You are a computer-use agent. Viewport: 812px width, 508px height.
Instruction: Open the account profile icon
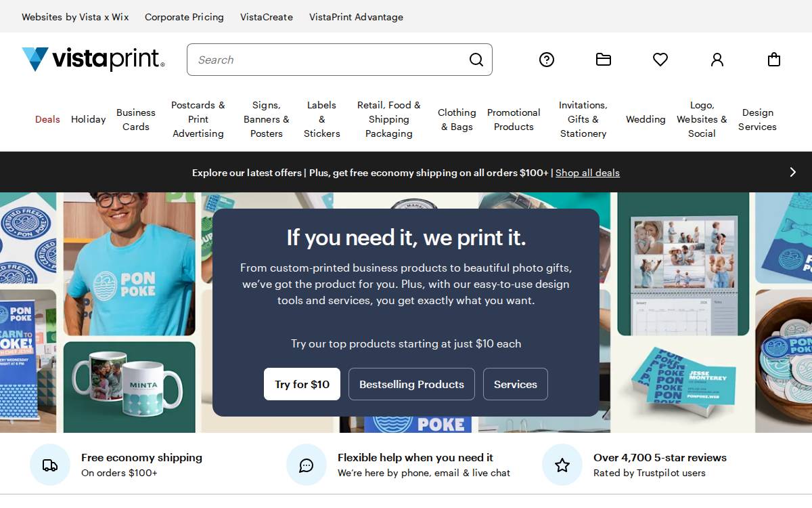[x=717, y=60]
